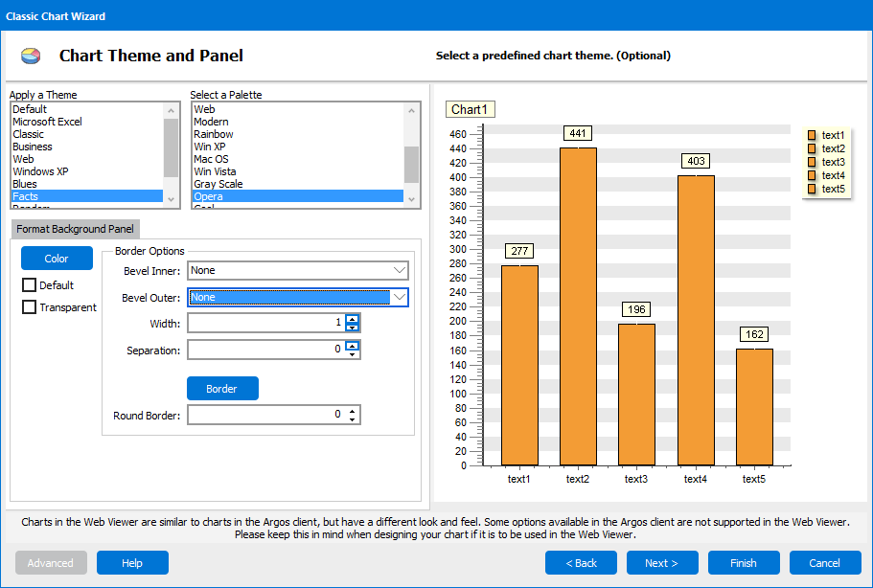Click the Next > button
The height and width of the screenshot is (588, 873).
pos(662,563)
